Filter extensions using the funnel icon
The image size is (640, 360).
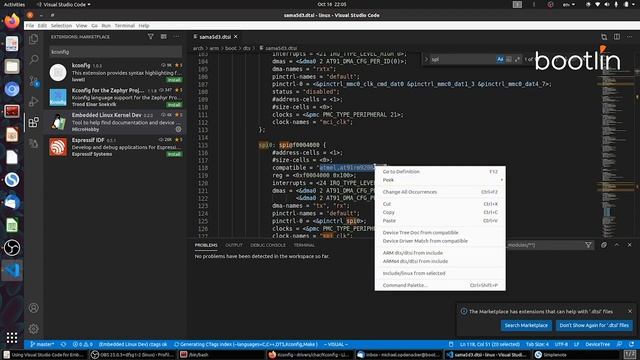pyautogui.click(x=151, y=37)
